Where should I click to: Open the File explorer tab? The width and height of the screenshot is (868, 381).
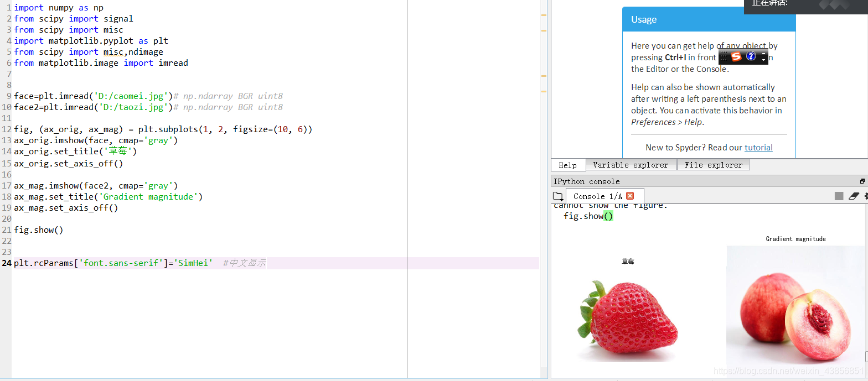714,165
